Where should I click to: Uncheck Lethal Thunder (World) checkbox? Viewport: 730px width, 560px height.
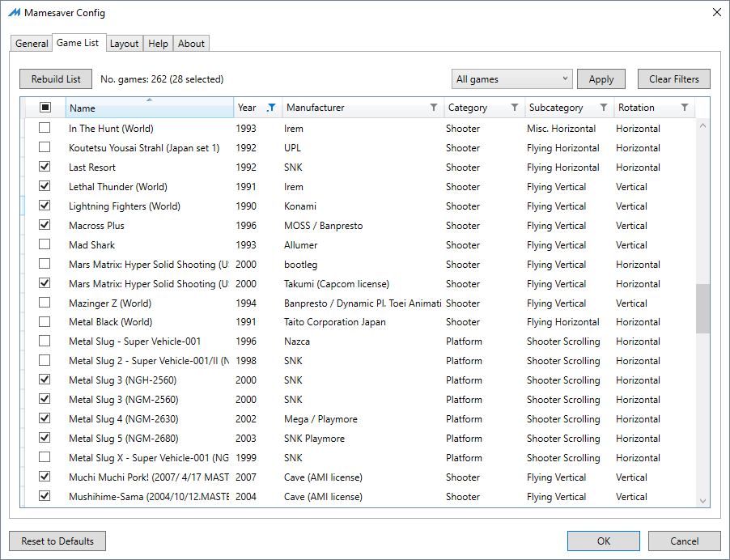click(x=45, y=186)
